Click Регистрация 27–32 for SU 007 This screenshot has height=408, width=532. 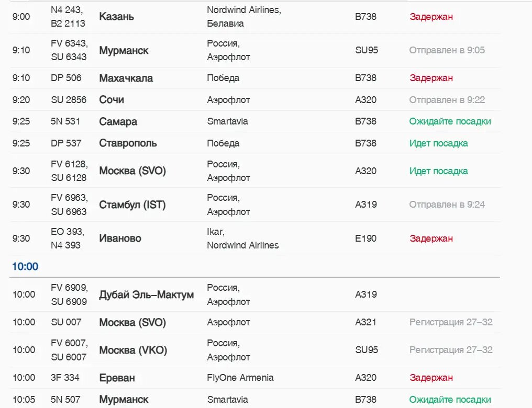pos(450,322)
